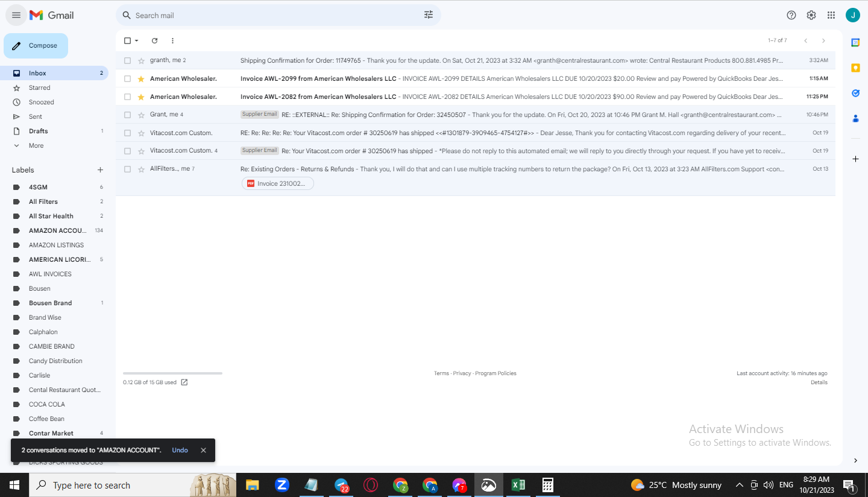This screenshot has width=868, height=497.
Task: Star the granth shipping confirmation email
Action: click(x=141, y=60)
